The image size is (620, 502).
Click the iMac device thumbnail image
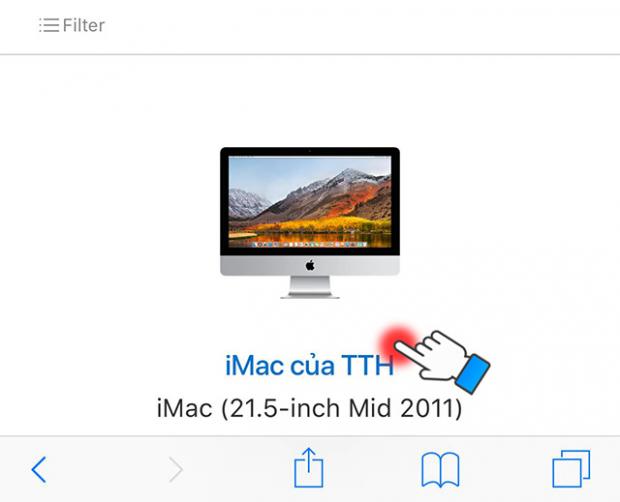tap(310, 223)
